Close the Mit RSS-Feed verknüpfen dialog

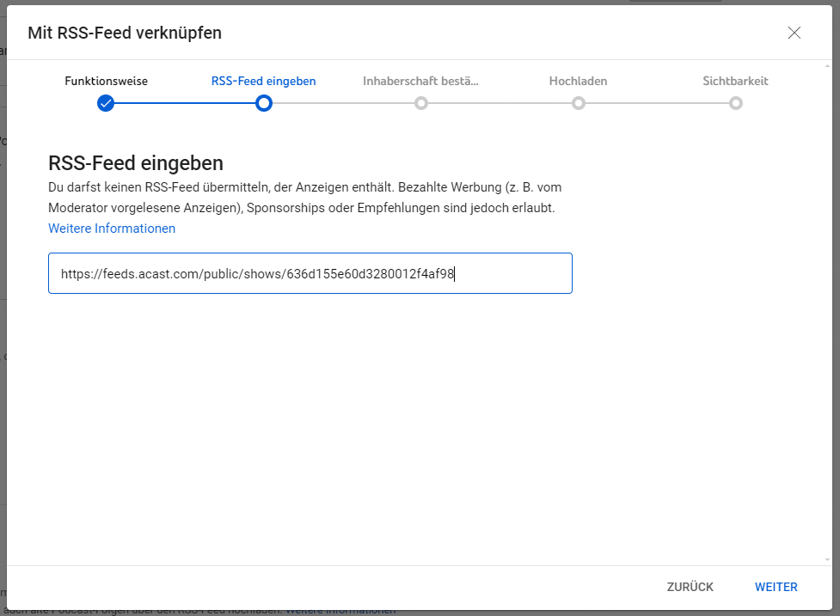(x=794, y=34)
